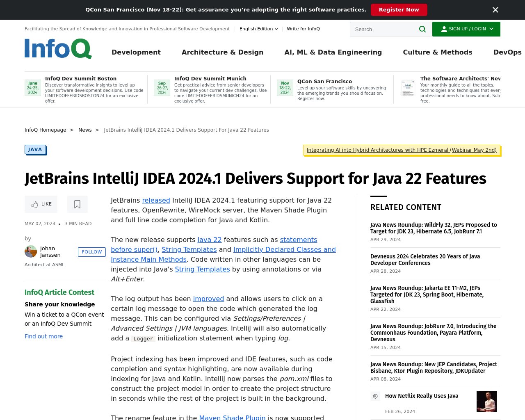Open the 'improved' log output link
The width and height of the screenshot is (525, 420).
[208, 299]
